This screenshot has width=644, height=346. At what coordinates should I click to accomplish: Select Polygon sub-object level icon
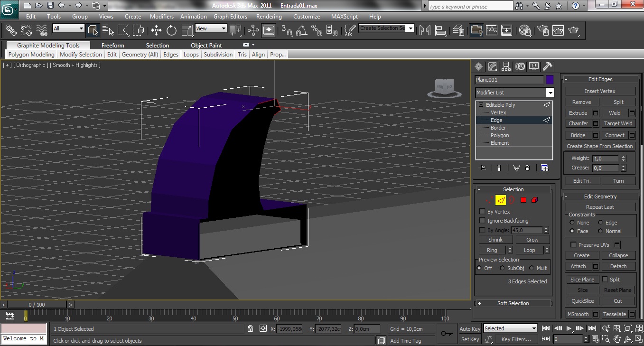pyautogui.click(x=523, y=200)
